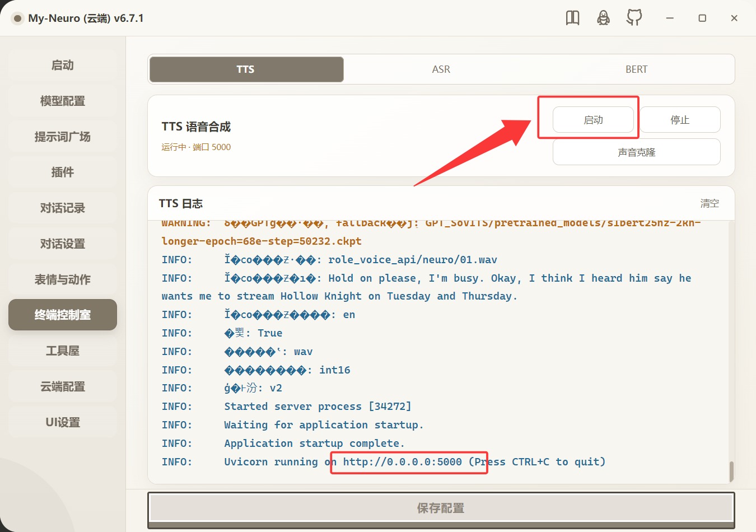Click the 'TTS 语音合成' heading
The width and height of the screenshot is (756, 532).
click(196, 127)
